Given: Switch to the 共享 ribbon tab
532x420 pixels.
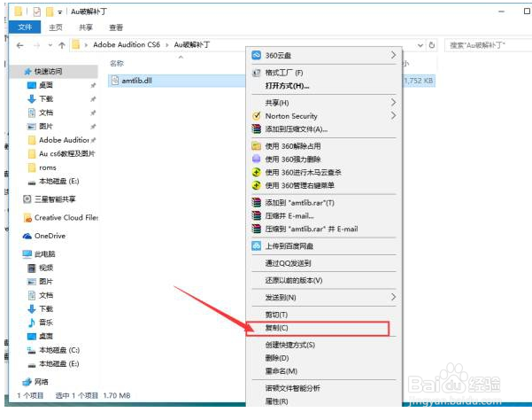Looking at the screenshot, I should (x=86, y=27).
